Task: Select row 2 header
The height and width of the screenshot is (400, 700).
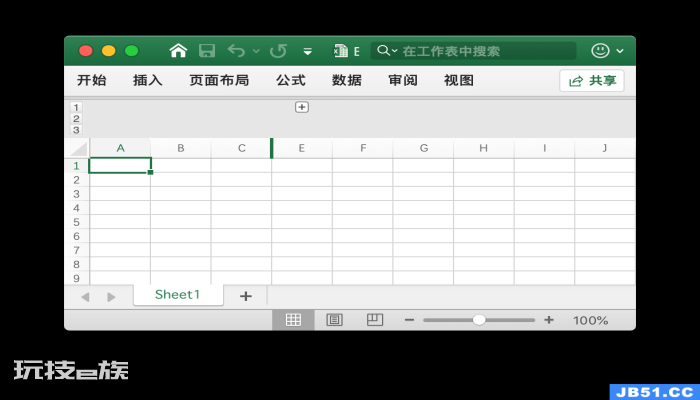Action: coord(76,180)
